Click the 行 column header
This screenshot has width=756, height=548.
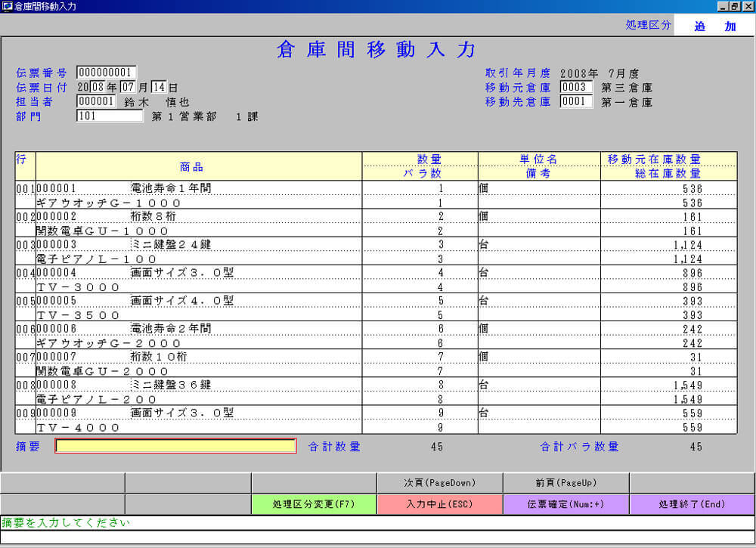(20, 159)
